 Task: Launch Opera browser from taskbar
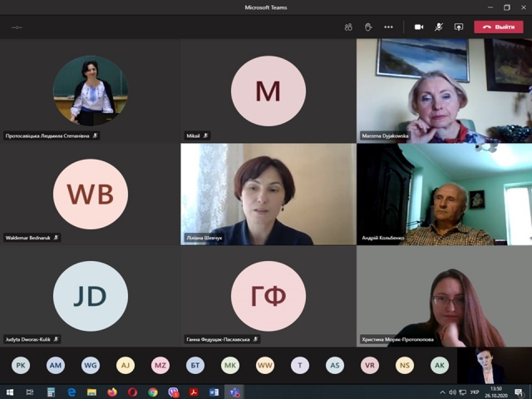132,392
